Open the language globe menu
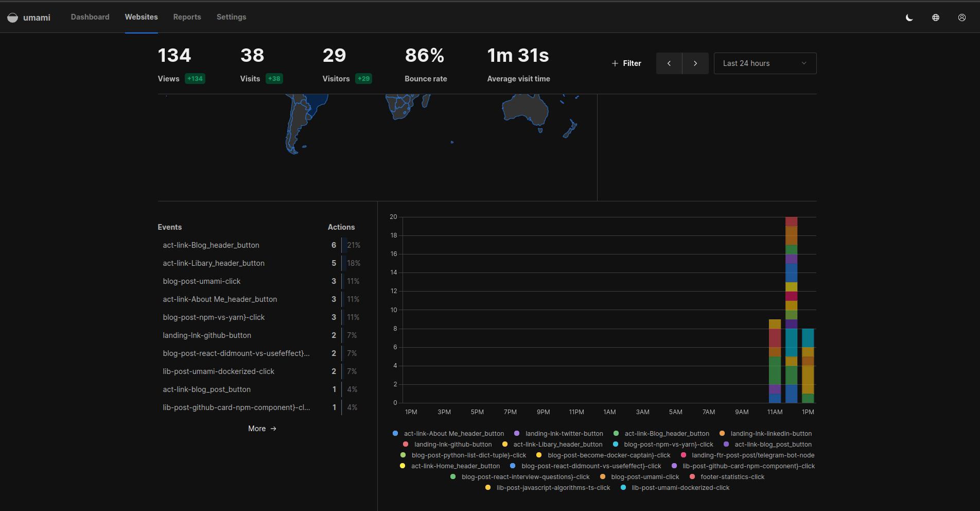Screen dimensions: 980x511 coord(936,18)
